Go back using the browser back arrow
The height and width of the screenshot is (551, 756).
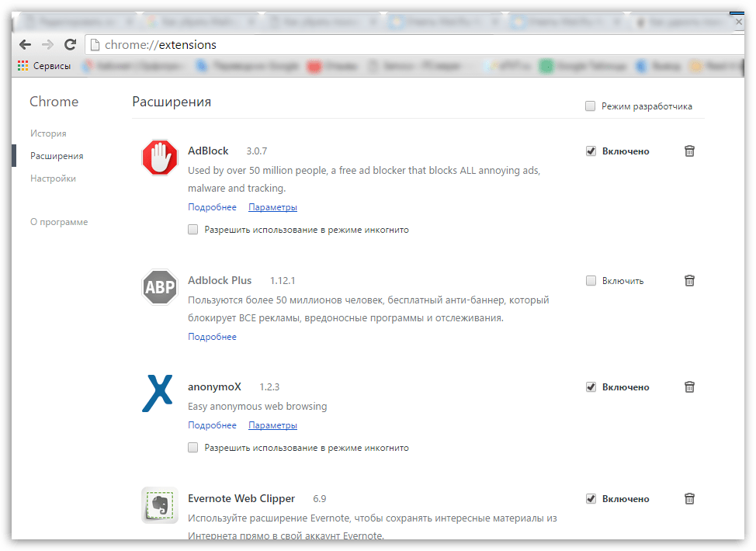click(x=25, y=45)
